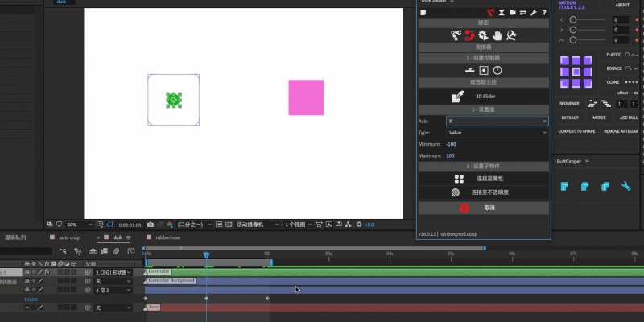
Task: Switch to the rubberhose composition tab
Action: point(169,237)
